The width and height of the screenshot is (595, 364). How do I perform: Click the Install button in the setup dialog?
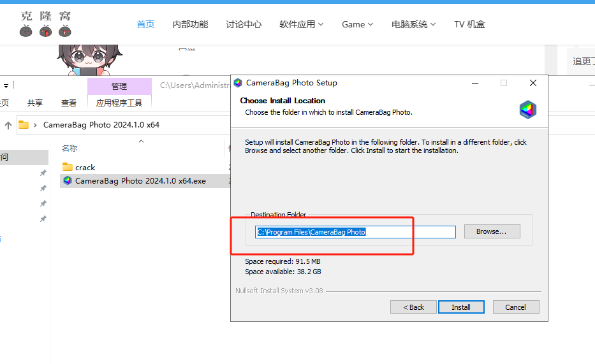coord(461,307)
